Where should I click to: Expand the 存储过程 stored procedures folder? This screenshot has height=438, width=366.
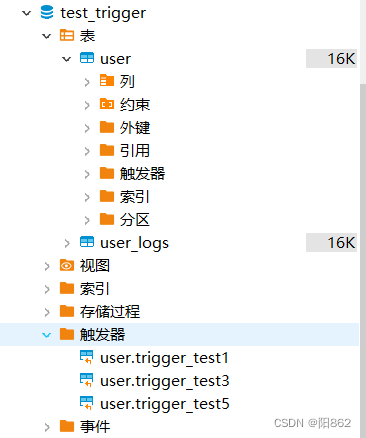47,312
